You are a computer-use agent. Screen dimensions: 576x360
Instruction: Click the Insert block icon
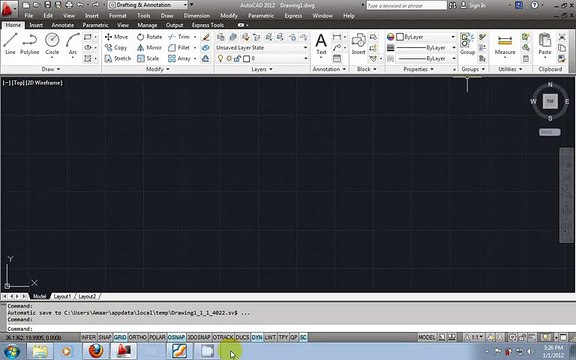(358, 44)
